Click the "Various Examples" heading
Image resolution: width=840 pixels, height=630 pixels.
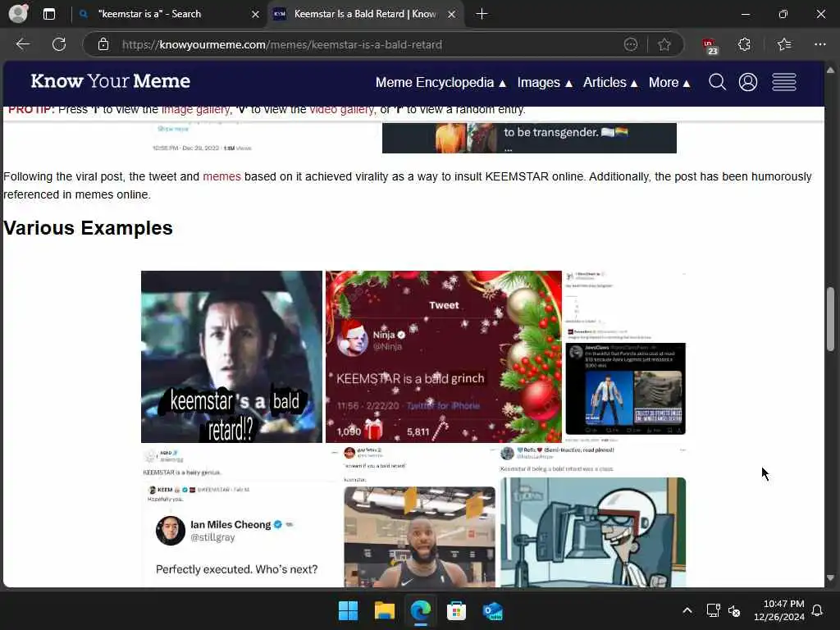tap(88, 228)
